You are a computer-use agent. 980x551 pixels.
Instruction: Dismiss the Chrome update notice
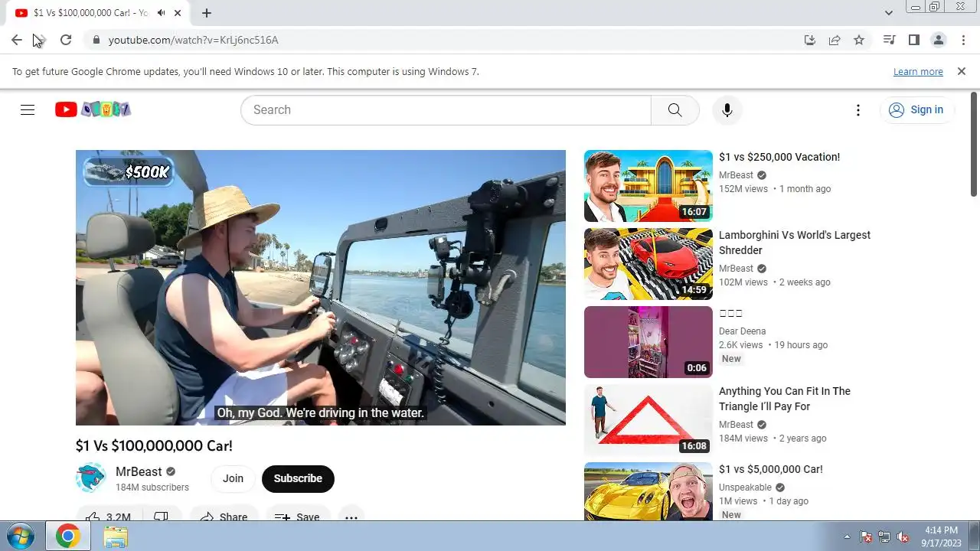point(962,71)
